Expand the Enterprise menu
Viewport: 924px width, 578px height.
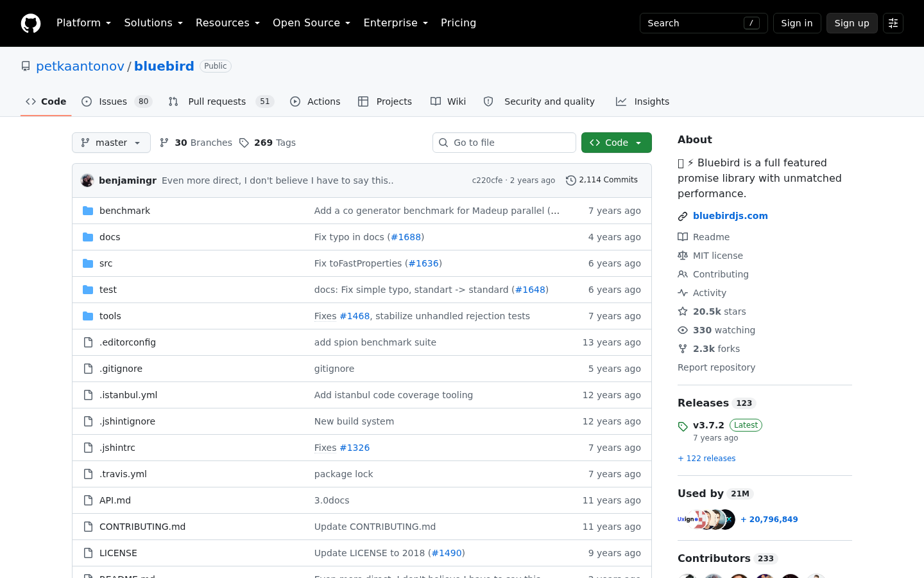[395, 23]
